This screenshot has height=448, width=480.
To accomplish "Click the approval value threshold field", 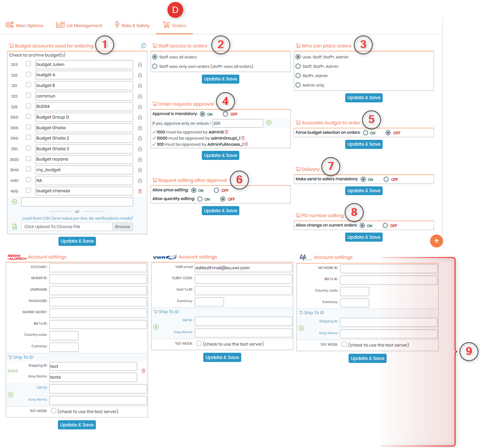I will tap(238, 123).
